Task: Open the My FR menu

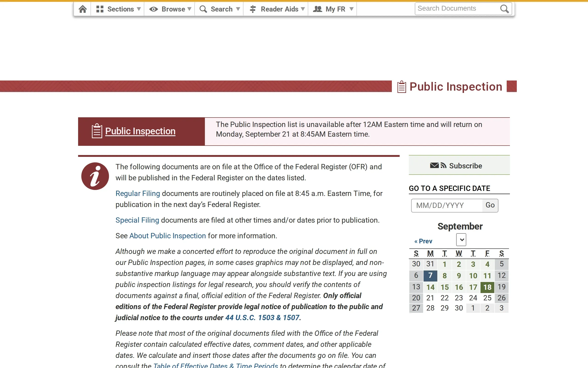Action: (x=333, y=9)
